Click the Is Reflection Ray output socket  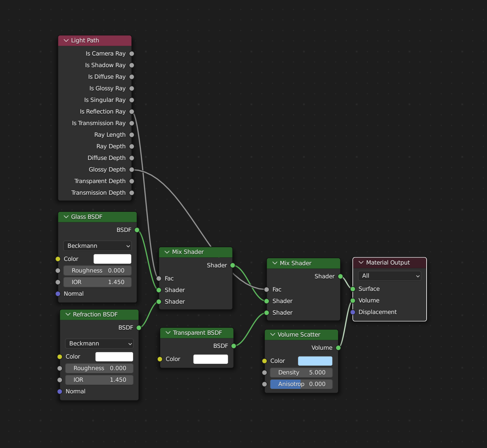click(132, 112)
